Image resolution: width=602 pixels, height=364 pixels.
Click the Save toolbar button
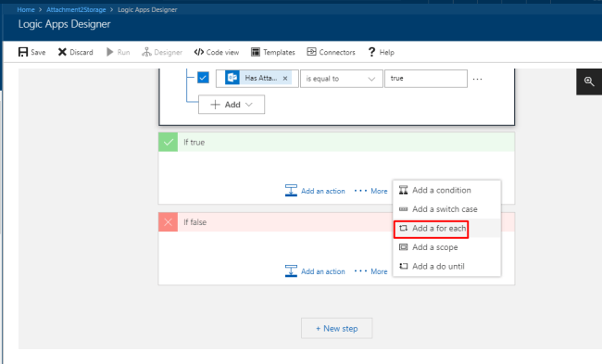(x=31, y=52)
